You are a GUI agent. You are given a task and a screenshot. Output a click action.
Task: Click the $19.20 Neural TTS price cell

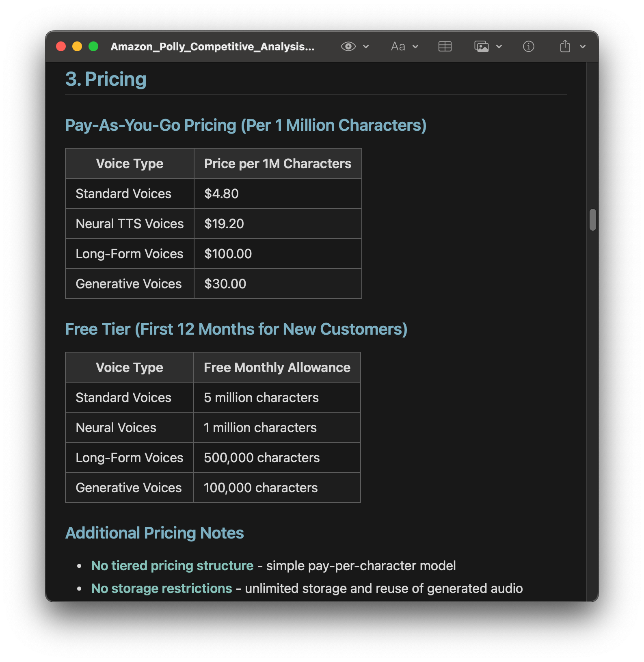(x=224, y=224)
